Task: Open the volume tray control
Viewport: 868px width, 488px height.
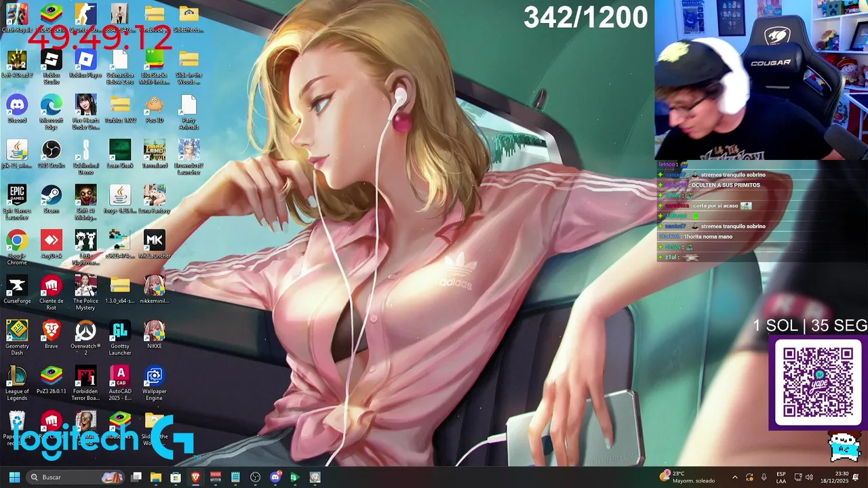Action: [x=809, y=477]
